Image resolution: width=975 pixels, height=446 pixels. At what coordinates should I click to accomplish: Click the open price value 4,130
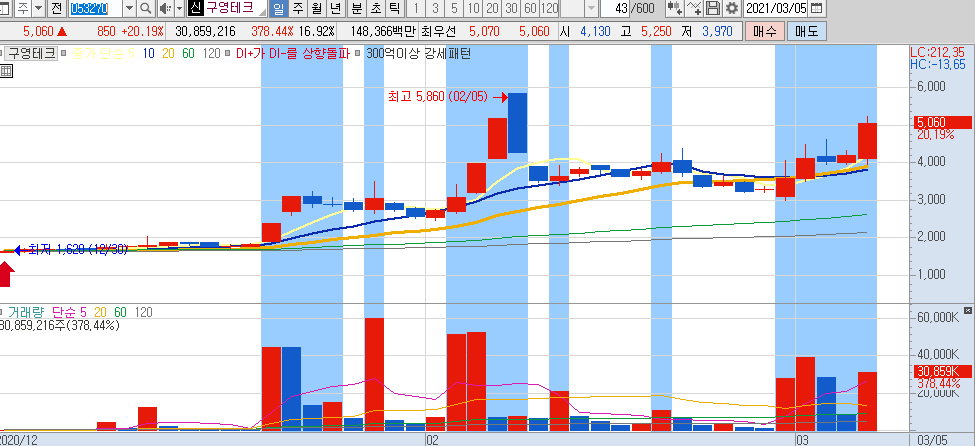pos(595,31)
